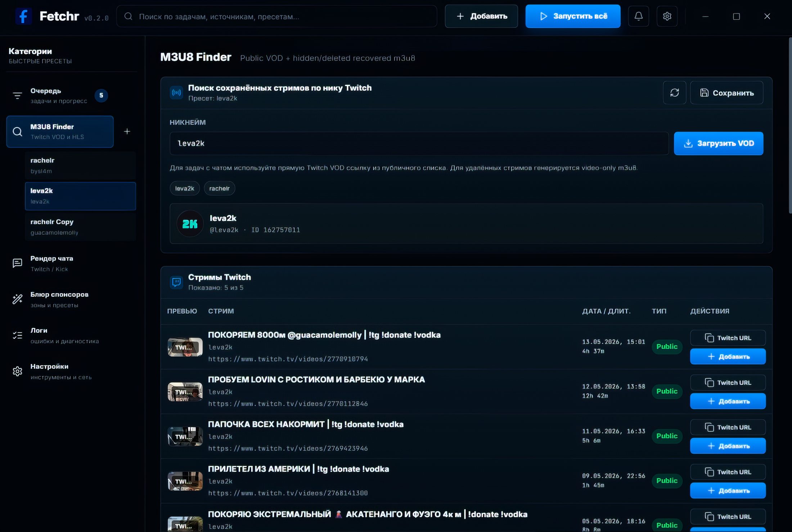Copy Twitch URL for ПРИЛЕТЕЛ ИЗ АМЕРИКИ stream
The height and width of the screenshot is (532, 792).
pyautogui.click(x=728, y=472)
